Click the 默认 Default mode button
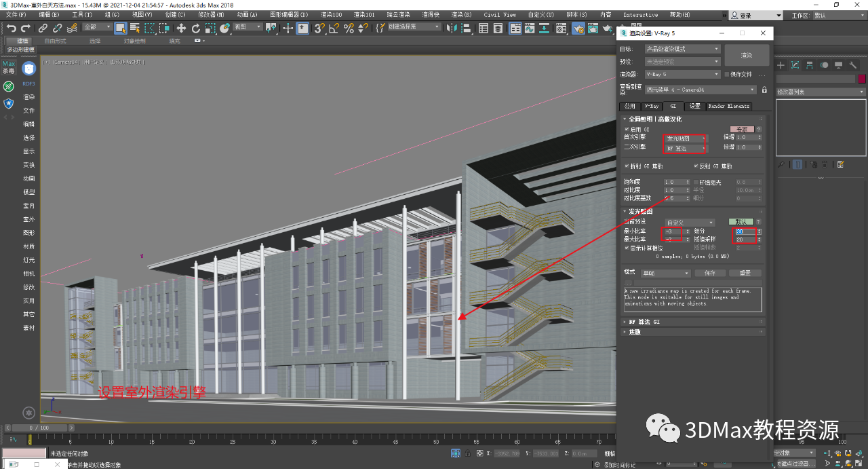 tap(741, 222)
